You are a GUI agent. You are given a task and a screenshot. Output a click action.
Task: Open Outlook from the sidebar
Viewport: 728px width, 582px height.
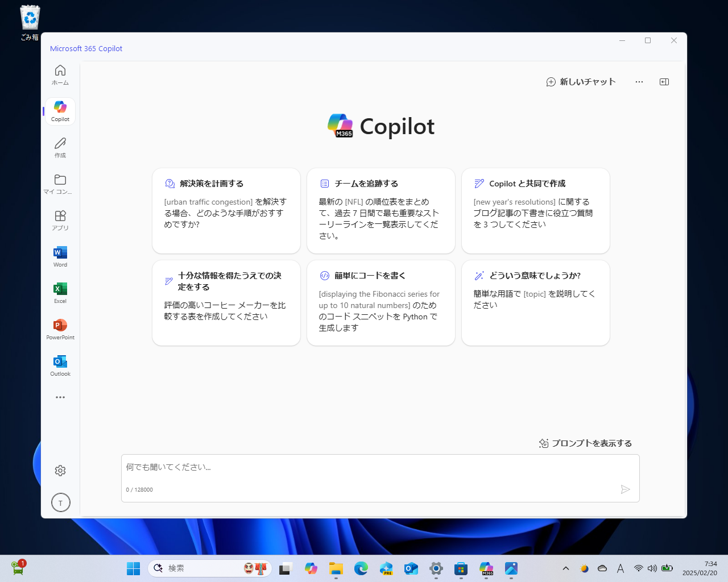pos(60,365)
